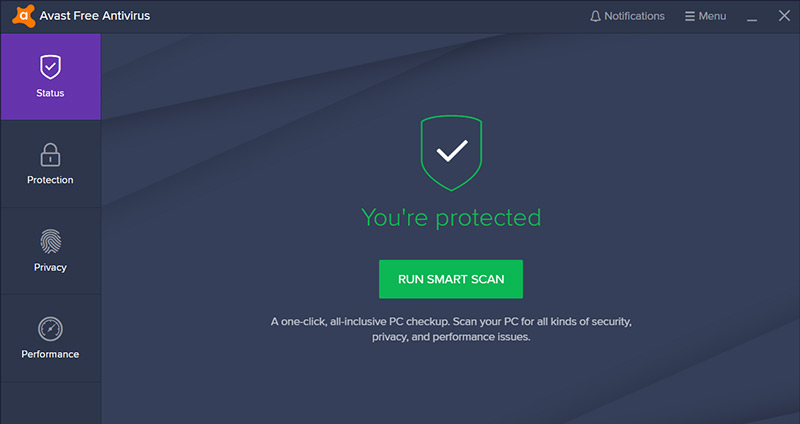Screen dimensions: 800x424
Task: Open the hamburger Menu icon
Action: click(x=689, y=16)
